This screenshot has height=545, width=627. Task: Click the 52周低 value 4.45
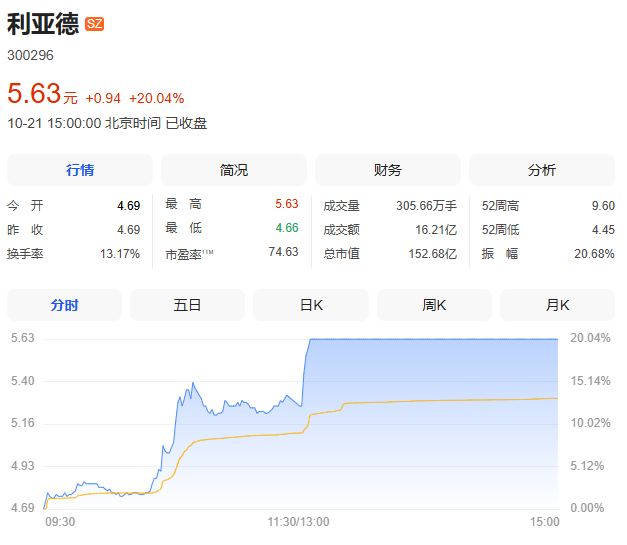(x=603, y=230)
